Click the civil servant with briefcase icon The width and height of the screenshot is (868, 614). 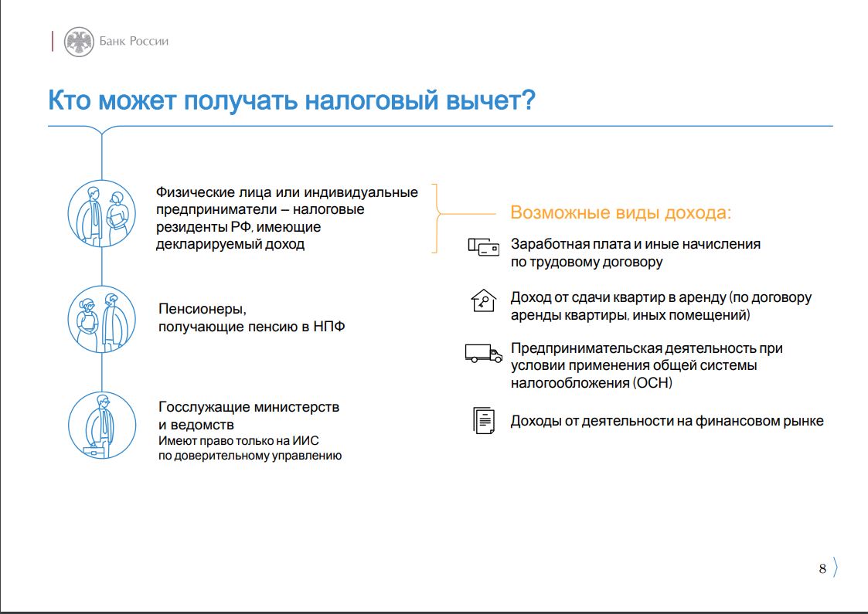click(x=102, y=426)
